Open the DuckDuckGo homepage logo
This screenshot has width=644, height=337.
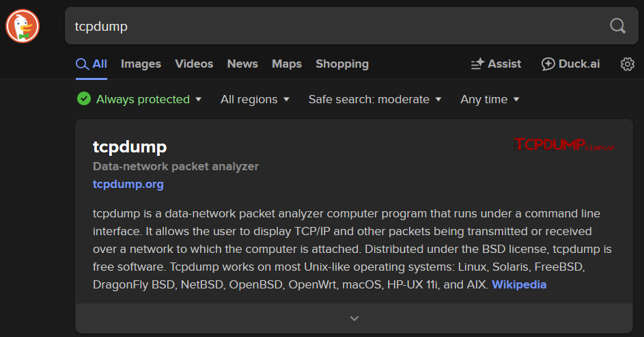coord(23,26)
